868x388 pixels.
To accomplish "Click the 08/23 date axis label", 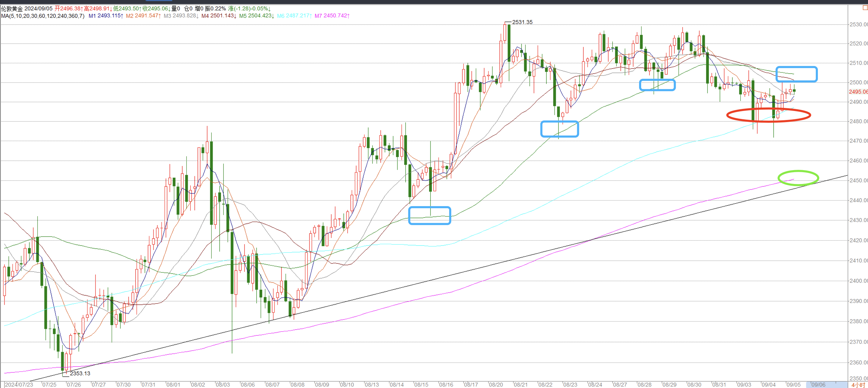I will pyautogui.click(x=570, y=385).
